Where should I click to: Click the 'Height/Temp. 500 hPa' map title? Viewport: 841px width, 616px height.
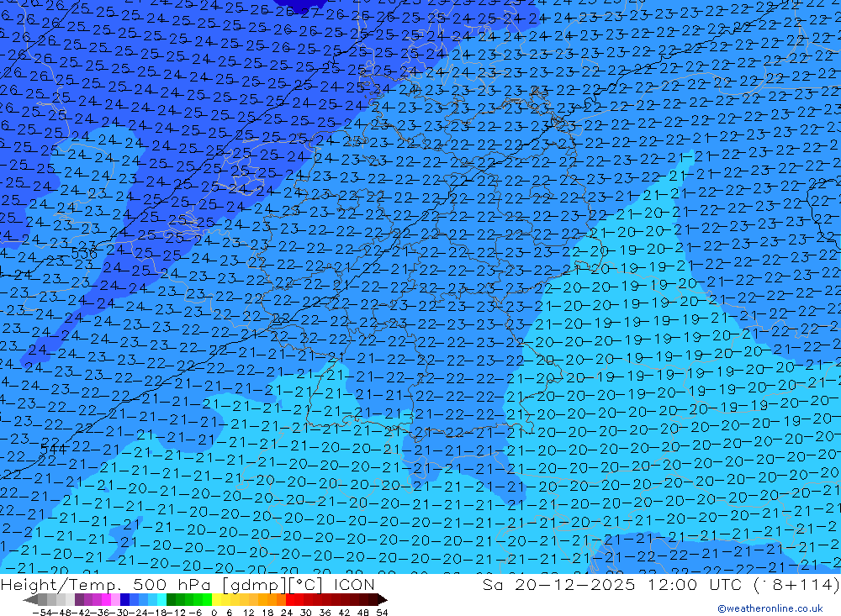[107, 584]
